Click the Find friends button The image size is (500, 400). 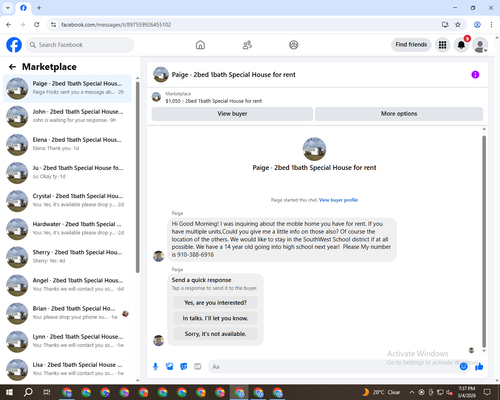click(411, 45)
